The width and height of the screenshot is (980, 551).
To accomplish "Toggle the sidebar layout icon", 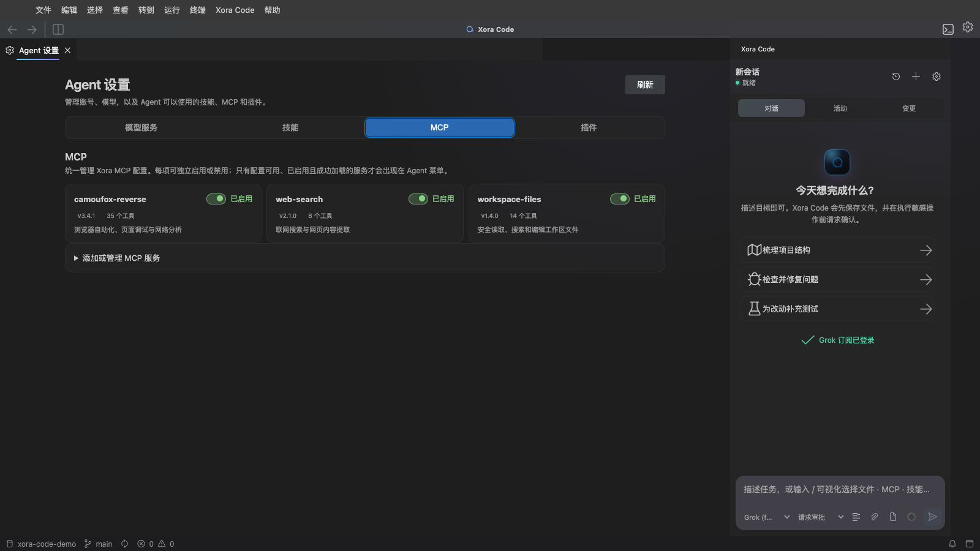I will (58, 29).
